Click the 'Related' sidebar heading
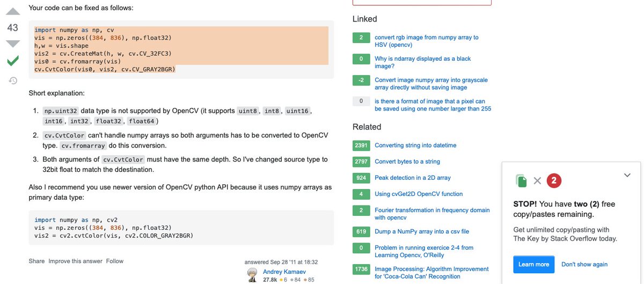This screenshot has width=644, height=284. (367, 127)
